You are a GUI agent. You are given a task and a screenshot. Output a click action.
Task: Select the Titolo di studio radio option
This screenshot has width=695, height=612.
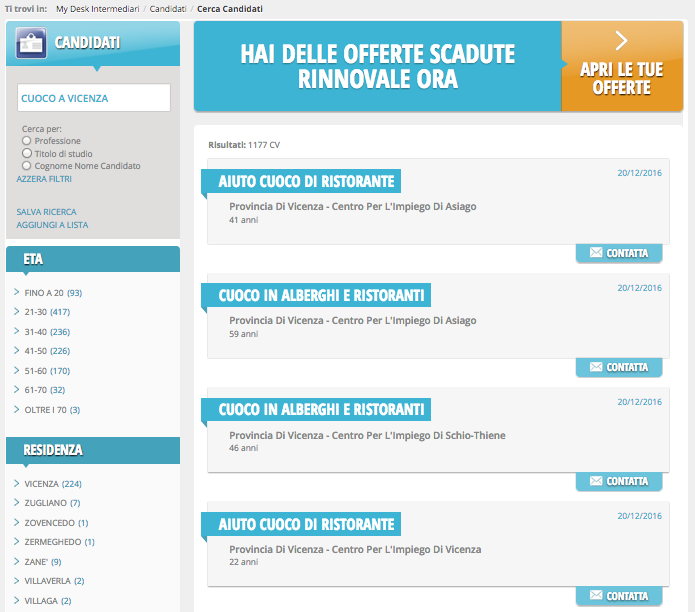point(27,153)
